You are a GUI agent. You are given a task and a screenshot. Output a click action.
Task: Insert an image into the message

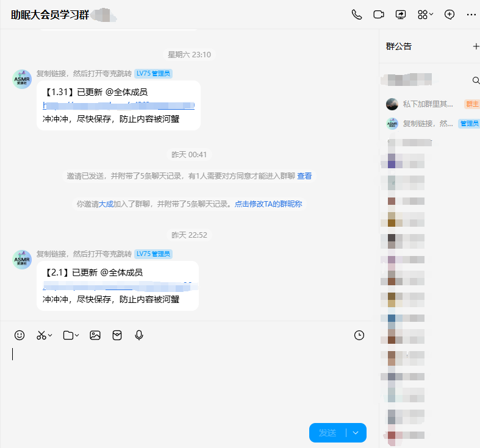[95, 335]
